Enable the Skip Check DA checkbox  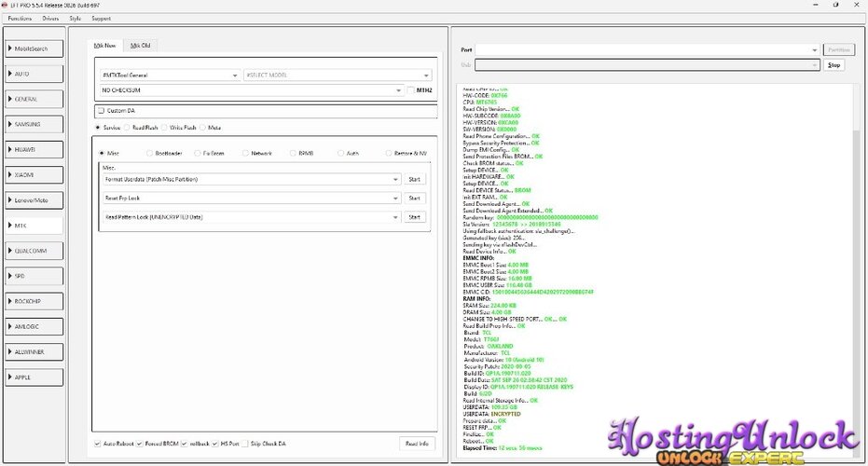coord(245,444)
